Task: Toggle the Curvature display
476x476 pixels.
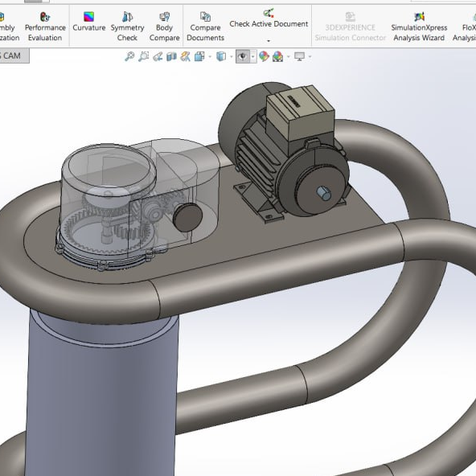Action: [88, 22]
